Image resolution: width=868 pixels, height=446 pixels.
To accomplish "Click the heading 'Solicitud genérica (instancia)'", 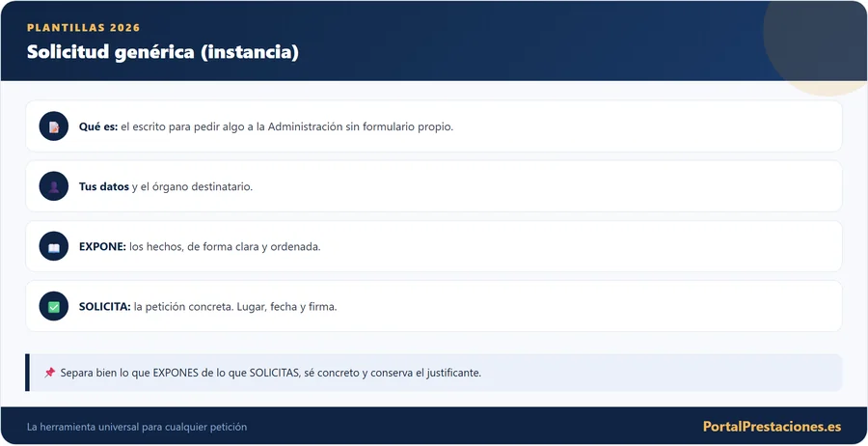I will [x=163, y=52].
